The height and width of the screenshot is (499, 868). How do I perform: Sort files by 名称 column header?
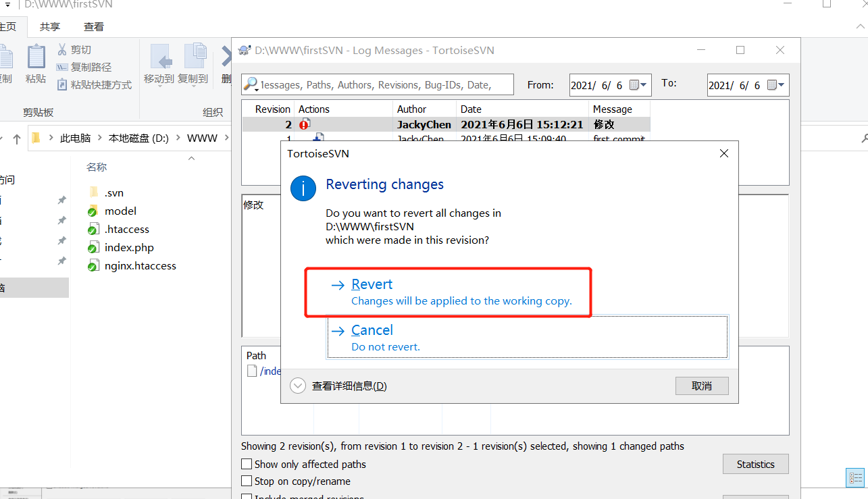[x=97, y=167]
